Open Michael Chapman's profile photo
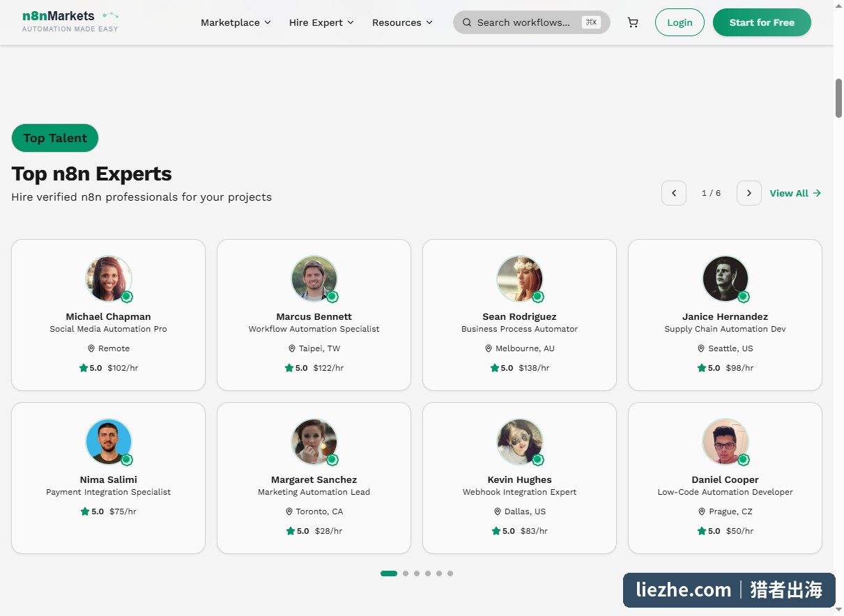Image resolution: width=844 pixels, height=616 pixels. (x=109, y=279)
